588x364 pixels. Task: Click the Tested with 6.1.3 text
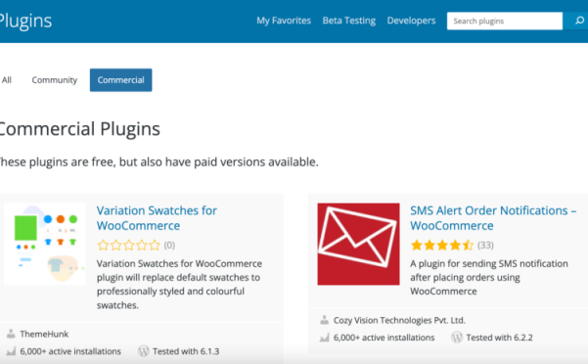click(186, 351)
